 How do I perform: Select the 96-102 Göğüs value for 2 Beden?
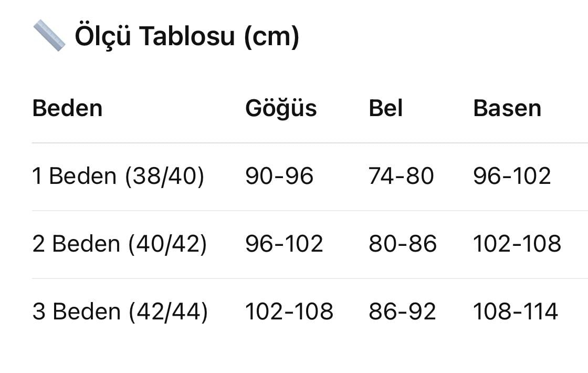pyautogui.click(x=284, y=244)
